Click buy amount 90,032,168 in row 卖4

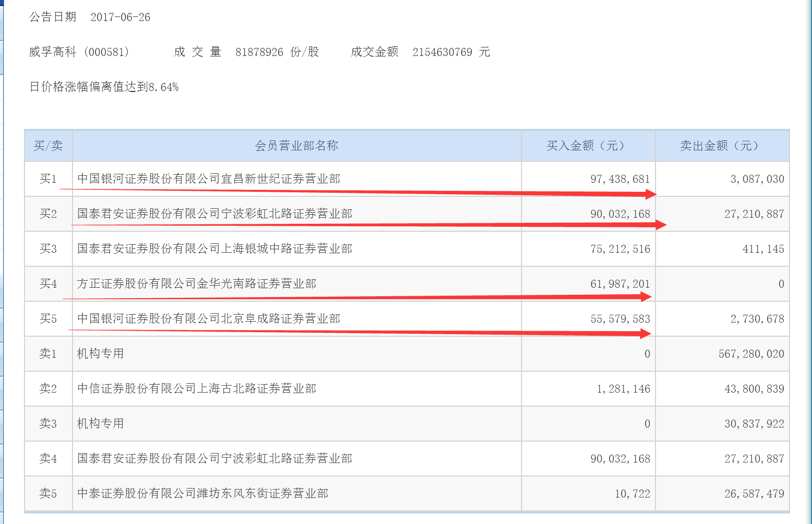(x=620, y=459)
